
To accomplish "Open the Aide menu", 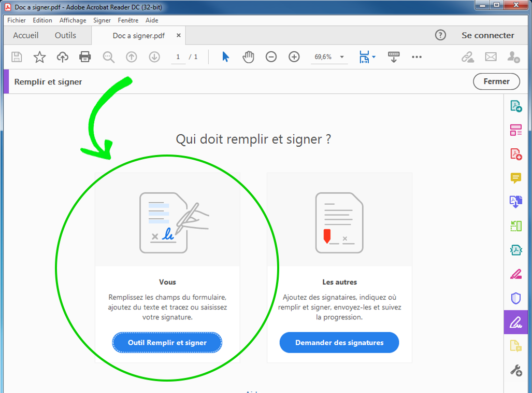I will (x=152, y=20).
